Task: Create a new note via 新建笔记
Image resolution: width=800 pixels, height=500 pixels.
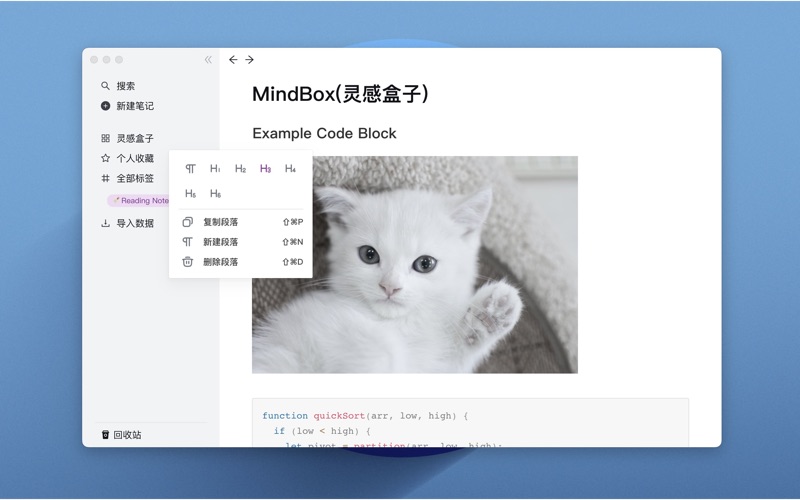Action: (x=135, y=106)
